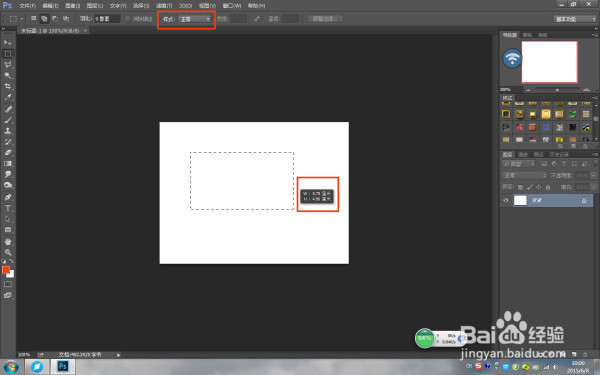Open the layer blend mode dropdown 正常
This screenshot has height=375, width=600.
[524, 175]
